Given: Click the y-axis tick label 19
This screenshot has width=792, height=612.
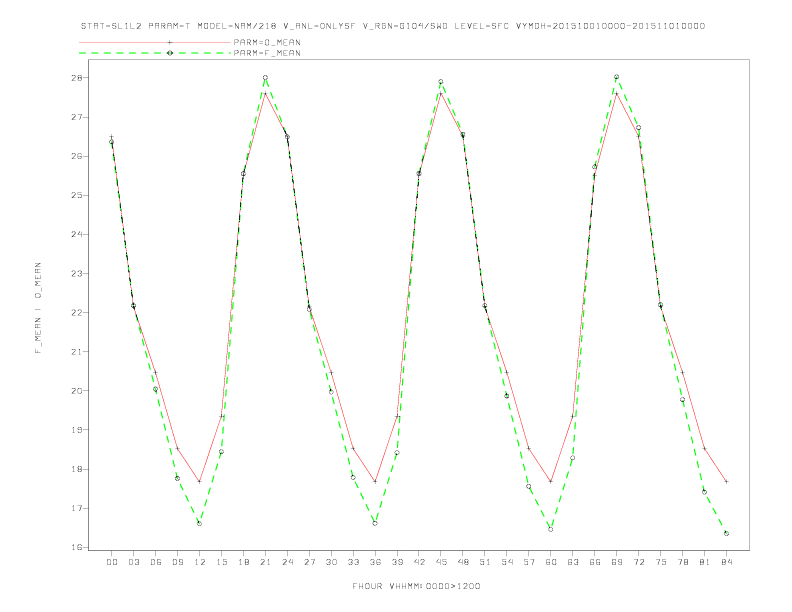Looking at the screenshot, I should point(77,430).
